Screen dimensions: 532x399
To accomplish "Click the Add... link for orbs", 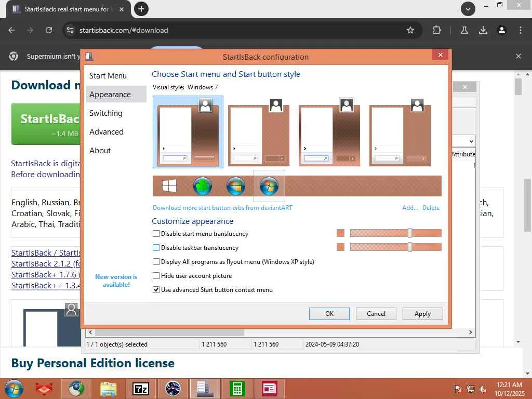I will (x=410, y=208).
